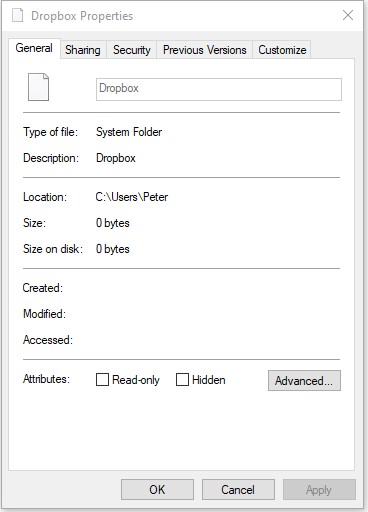Click the 'Location:' label
This screenshot has width=368, height=512.
click(x=45, y=197)
